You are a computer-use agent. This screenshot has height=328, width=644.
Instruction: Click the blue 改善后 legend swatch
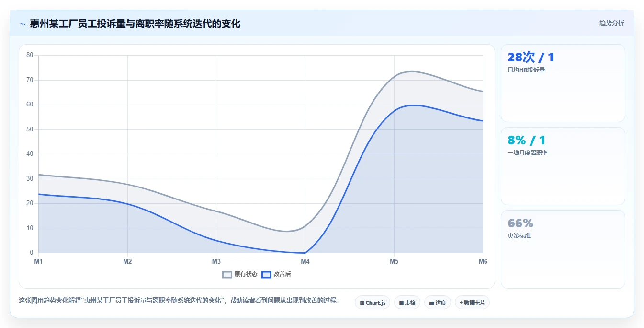click(266, 275)
